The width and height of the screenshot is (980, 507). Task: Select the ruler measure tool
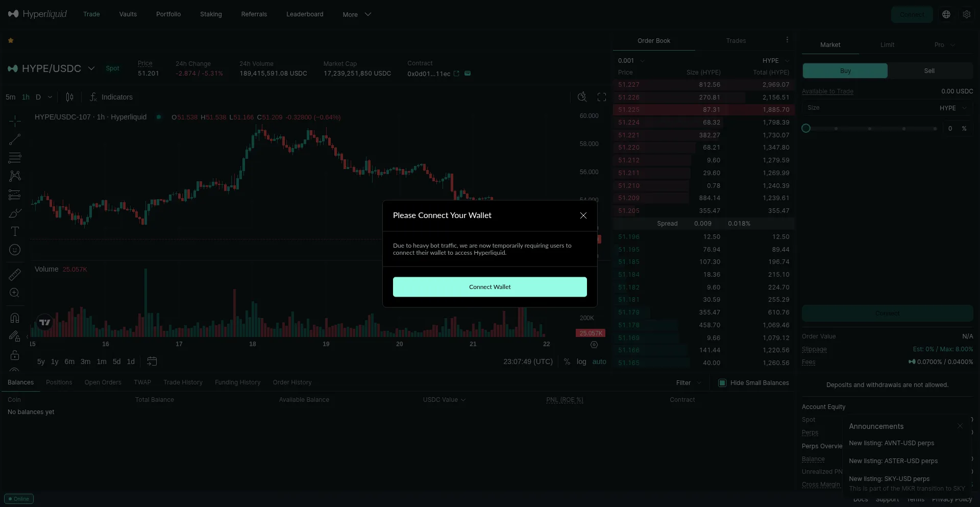click(15, 275)
